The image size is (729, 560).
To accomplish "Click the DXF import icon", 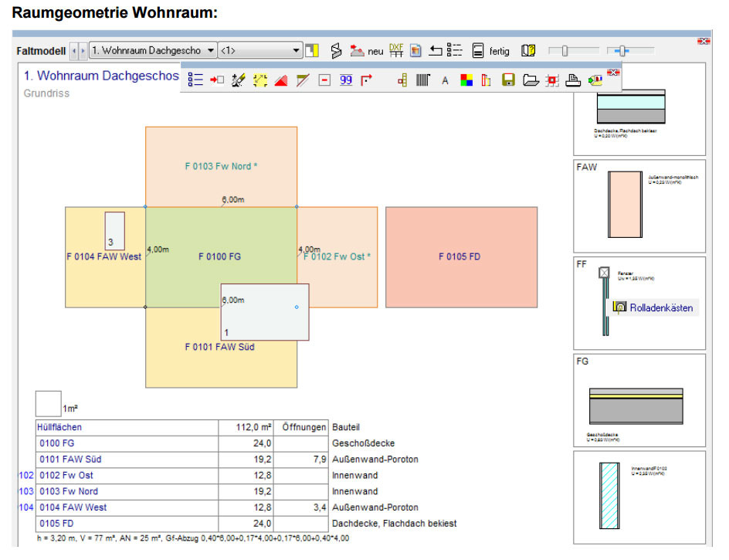I will [396, 50].
